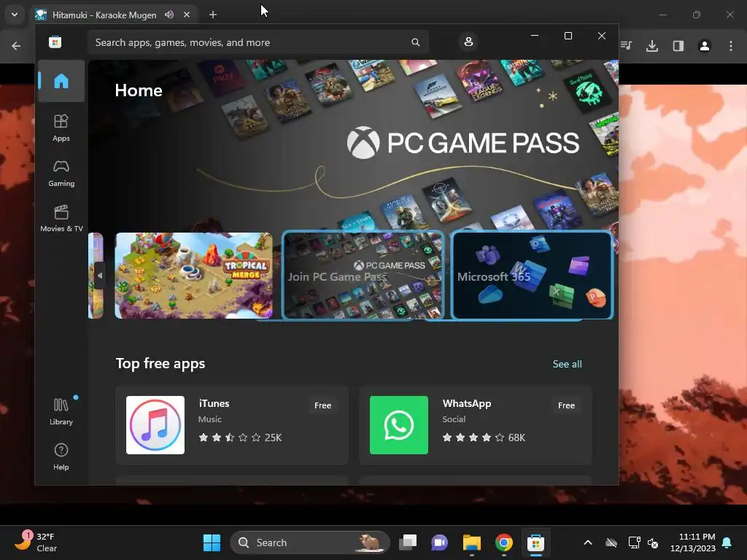Click the Microsoft Store logo icon
747x560 pixels.
tap(55, 42)
